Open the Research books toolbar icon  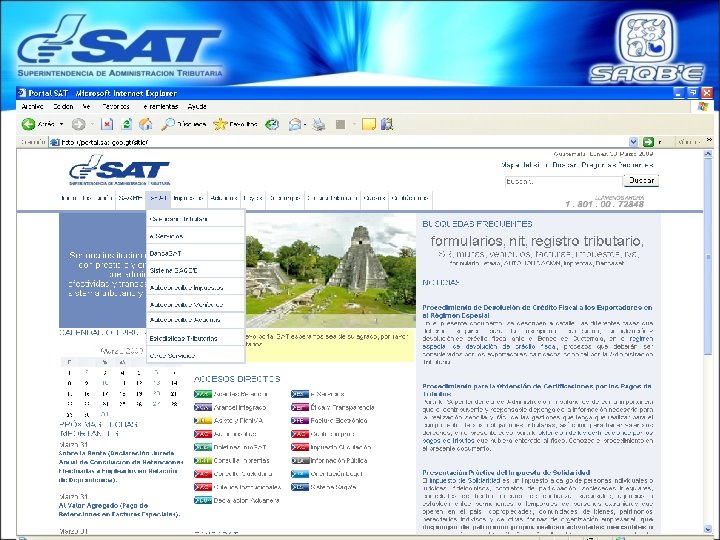pyautogui.click(x=387, y=124)
